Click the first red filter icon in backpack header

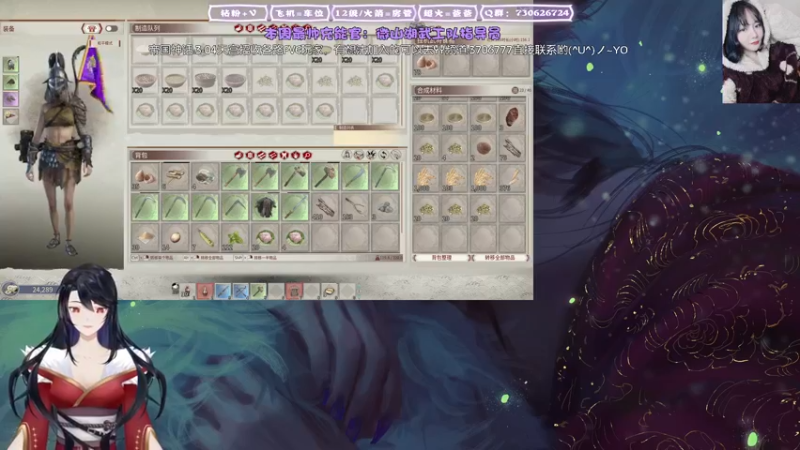[238, 155]
